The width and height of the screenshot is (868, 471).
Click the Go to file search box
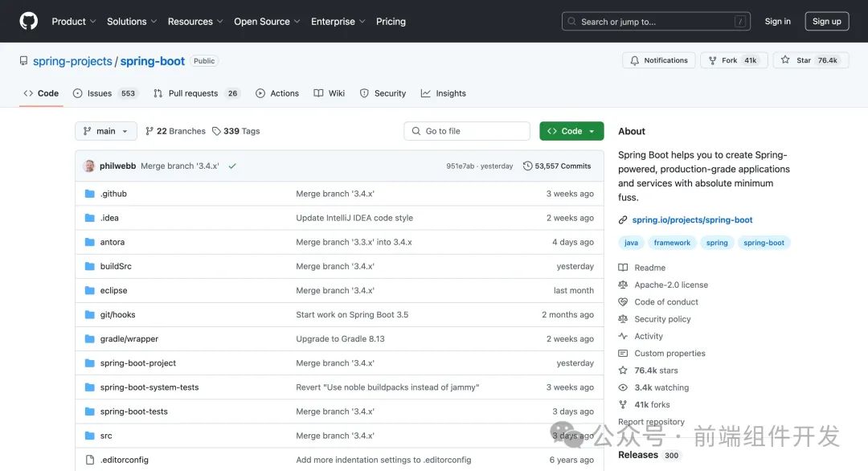[467, 131]
